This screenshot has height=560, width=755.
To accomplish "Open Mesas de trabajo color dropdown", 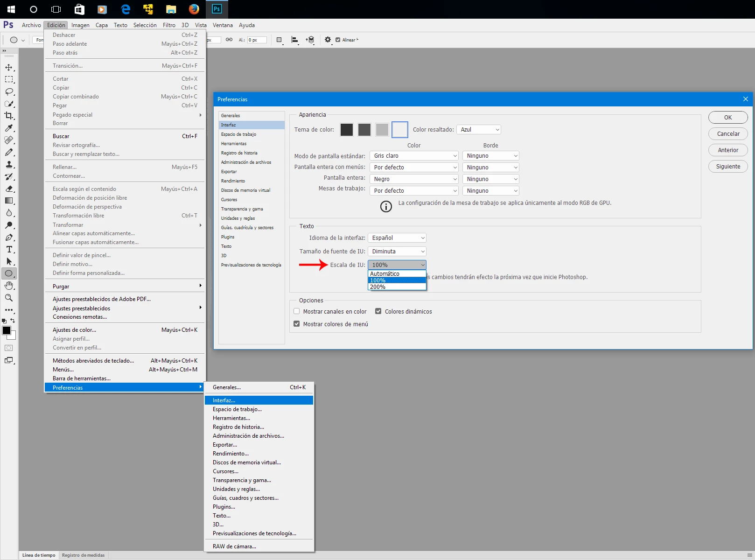I will click(414, 191).
